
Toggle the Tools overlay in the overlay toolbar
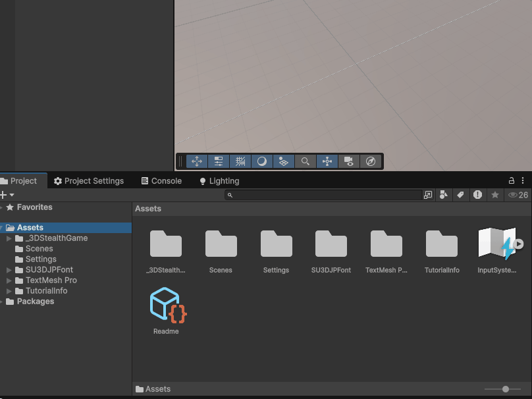[x=197, y=161]
